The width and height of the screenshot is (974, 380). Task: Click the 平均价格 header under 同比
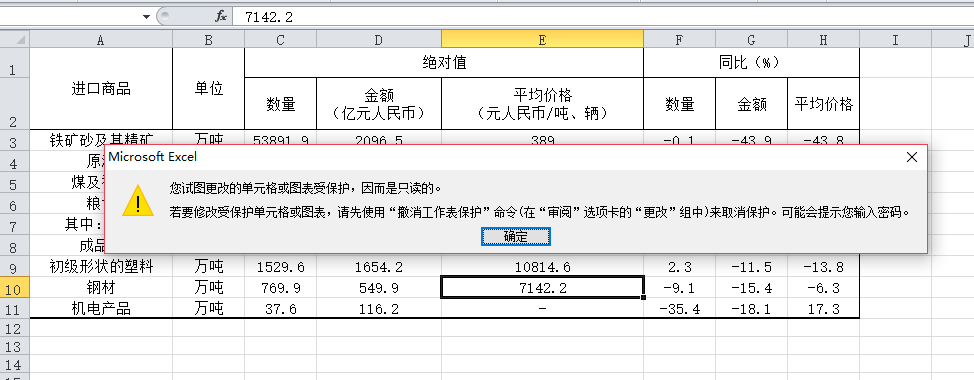point(824,104)
